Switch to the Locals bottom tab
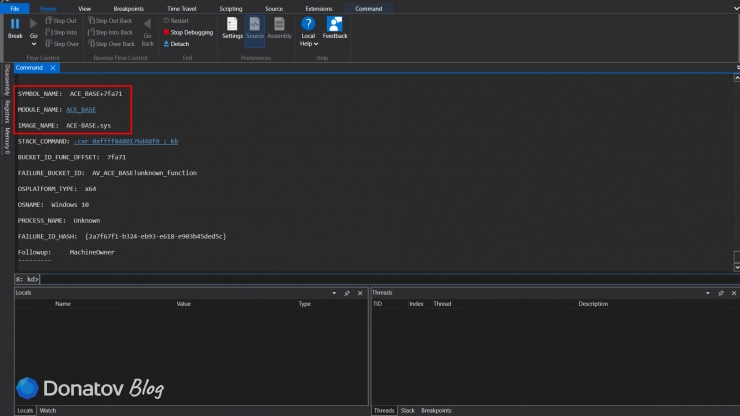The width and height of the screenshot is (740, 416). [x=25, y=411]
